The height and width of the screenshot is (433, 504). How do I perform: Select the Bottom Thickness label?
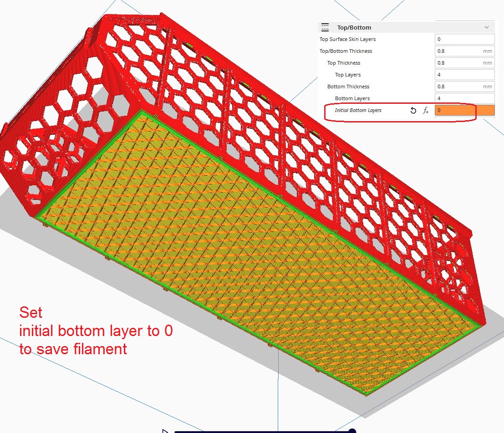click(x=348, y=87)
